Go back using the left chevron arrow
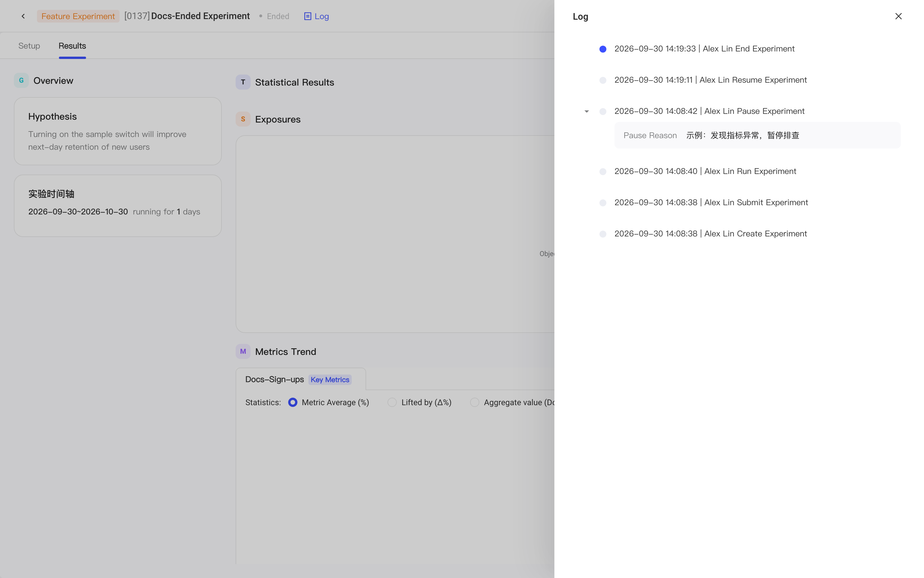The height and width of the screenshot is (578, 924). [x=23, y=16]
